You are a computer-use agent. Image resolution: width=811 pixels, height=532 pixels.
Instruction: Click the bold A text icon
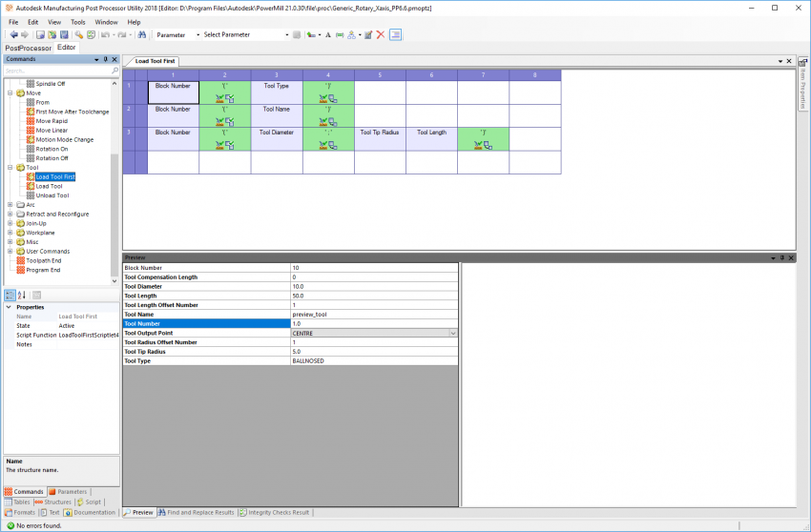[327, 34]
